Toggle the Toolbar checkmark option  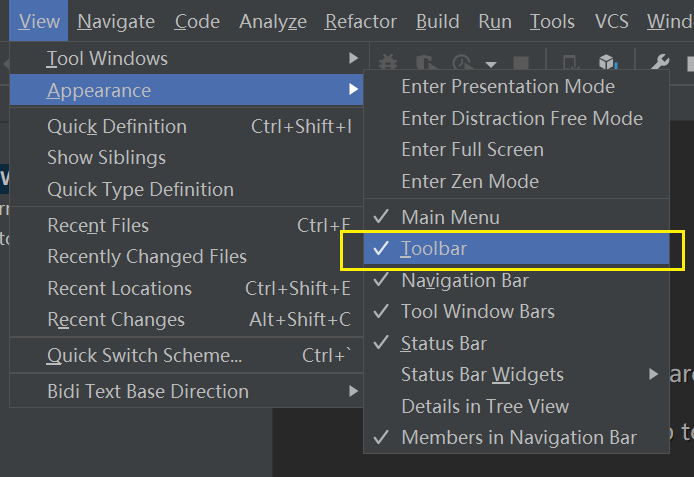click(434, 249)
